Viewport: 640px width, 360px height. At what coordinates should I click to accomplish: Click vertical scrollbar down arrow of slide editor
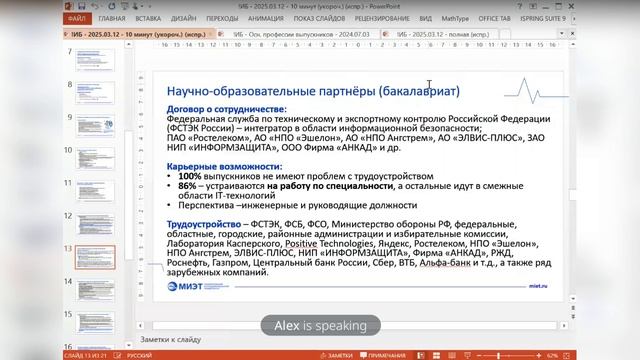[x=573, y=299]
